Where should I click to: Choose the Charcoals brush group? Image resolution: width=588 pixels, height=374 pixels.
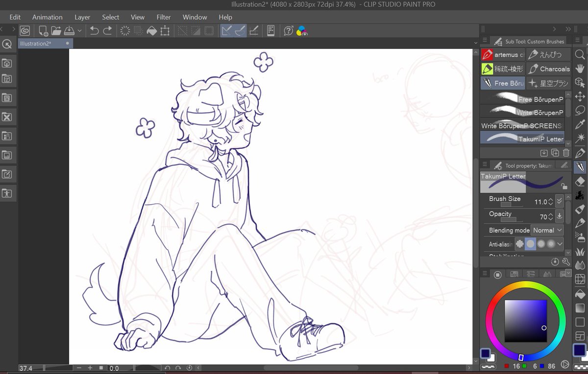pos(549,69)
